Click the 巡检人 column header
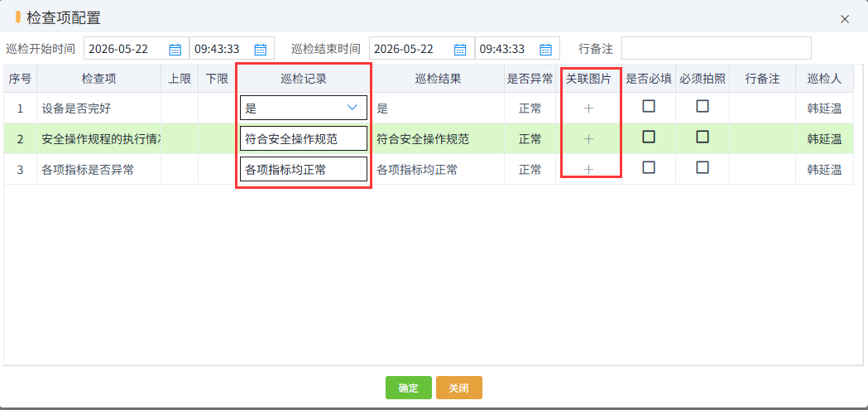This screenshot has width=868, height=410. tap(824, 79)
